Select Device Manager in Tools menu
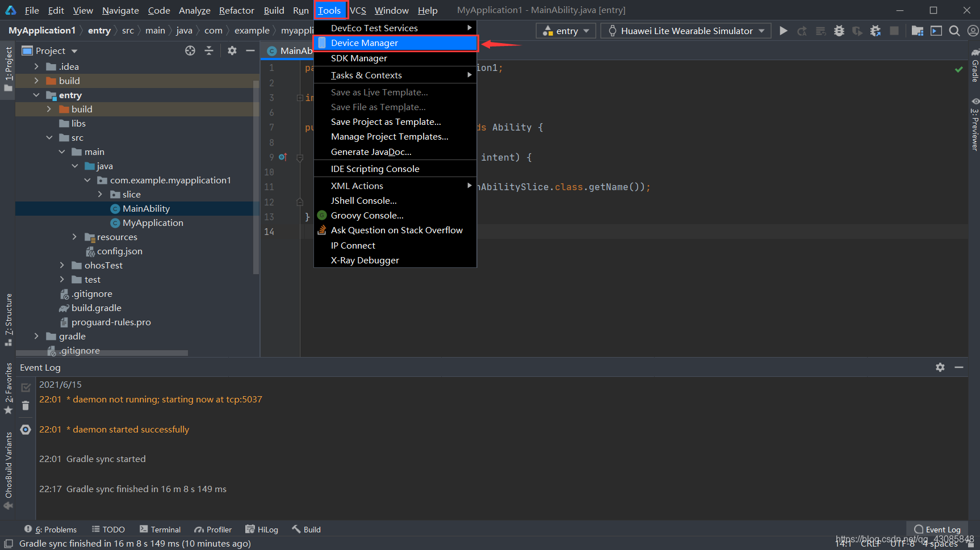The width and height of the screenshot is (980, 550). [395, 43]
